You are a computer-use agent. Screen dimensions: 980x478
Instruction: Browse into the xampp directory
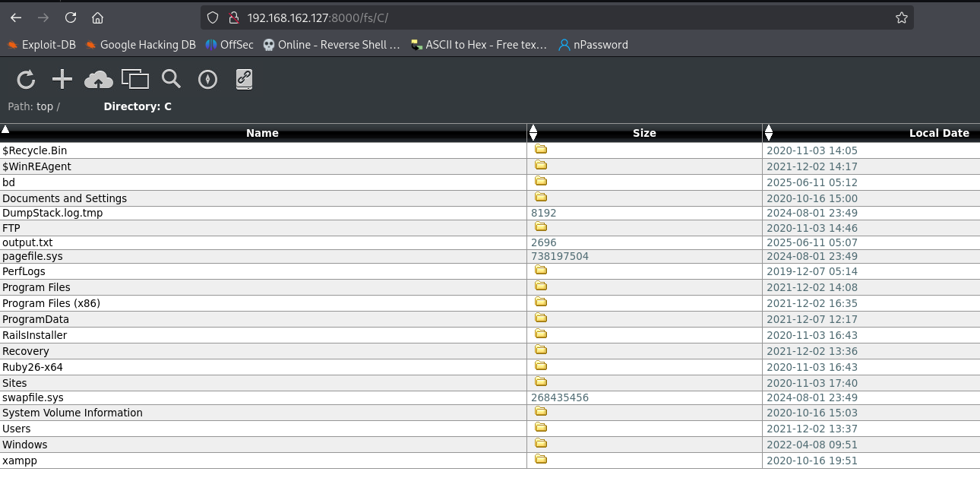[x=19, y=460]
